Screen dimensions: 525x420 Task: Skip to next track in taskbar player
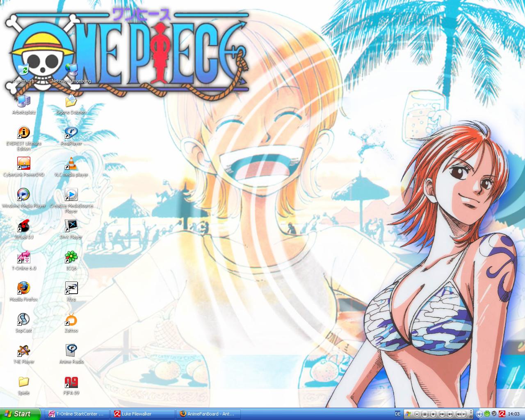coord(450,414)
